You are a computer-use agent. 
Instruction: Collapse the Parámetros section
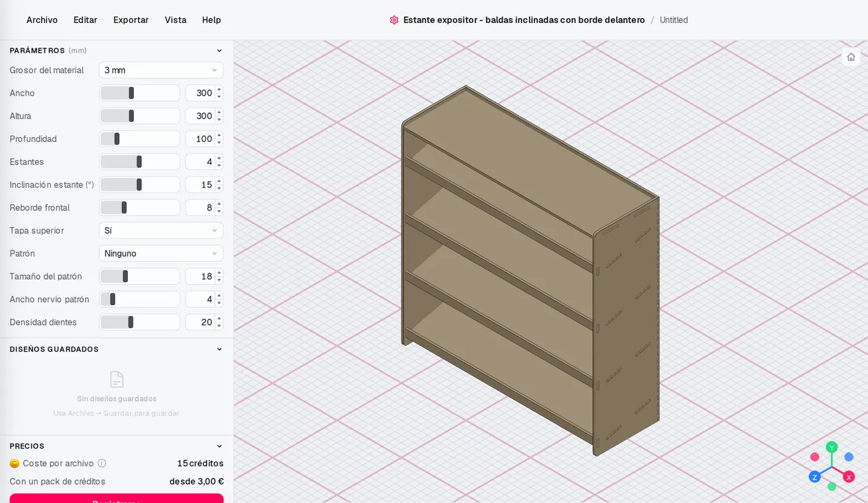(x=219, y=51)
